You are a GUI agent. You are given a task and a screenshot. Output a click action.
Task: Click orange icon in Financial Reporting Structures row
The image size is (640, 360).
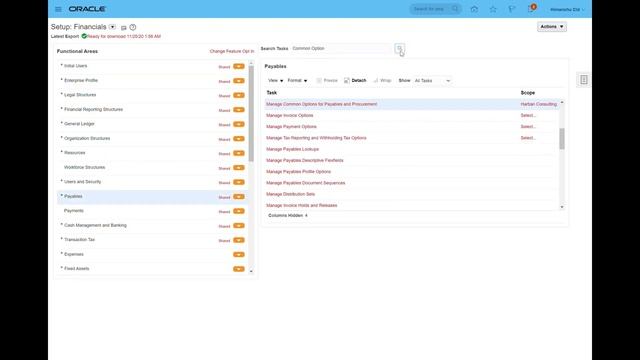(239, 110)
